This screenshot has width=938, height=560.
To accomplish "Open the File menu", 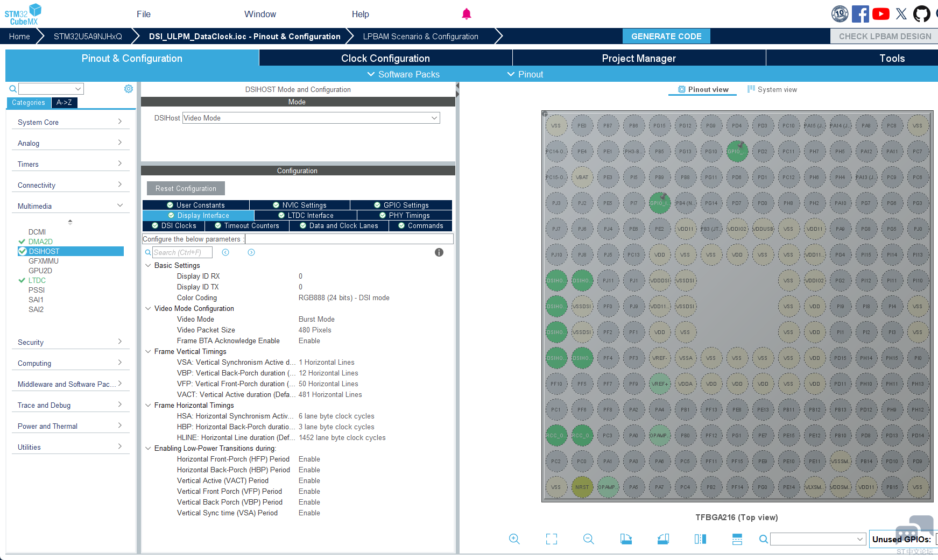I will 144,14.
